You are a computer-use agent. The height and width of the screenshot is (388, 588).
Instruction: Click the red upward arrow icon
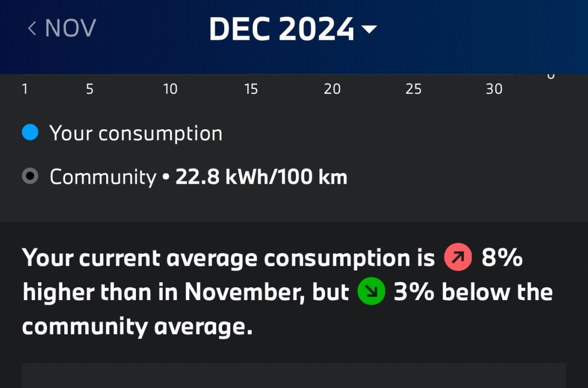[458, 259]
